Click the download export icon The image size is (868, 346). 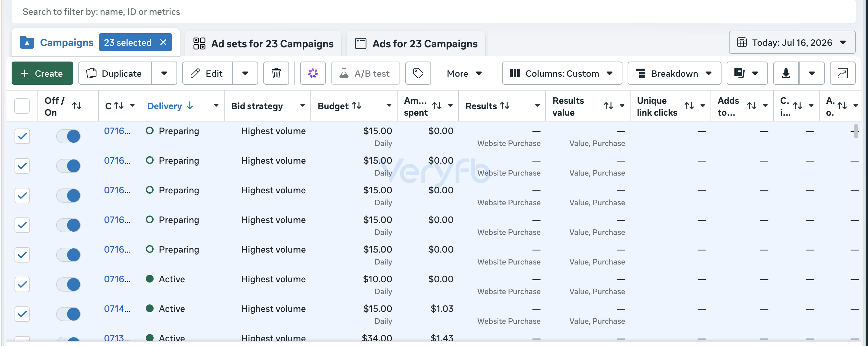pos(786,73)
